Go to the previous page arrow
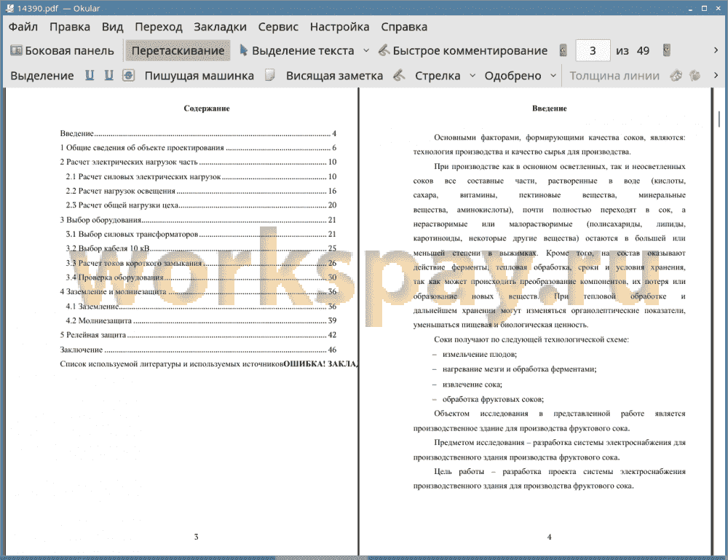This screenshot has height=560, width=728. click(563, 51)
